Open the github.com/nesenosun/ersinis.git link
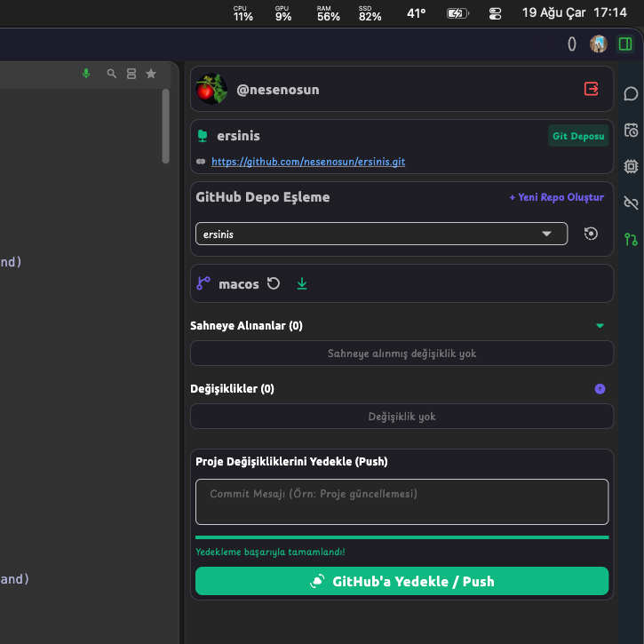Image resolution: width=644 pixels, height=644 pixels. pyautogui.click(x=308, y=162)
